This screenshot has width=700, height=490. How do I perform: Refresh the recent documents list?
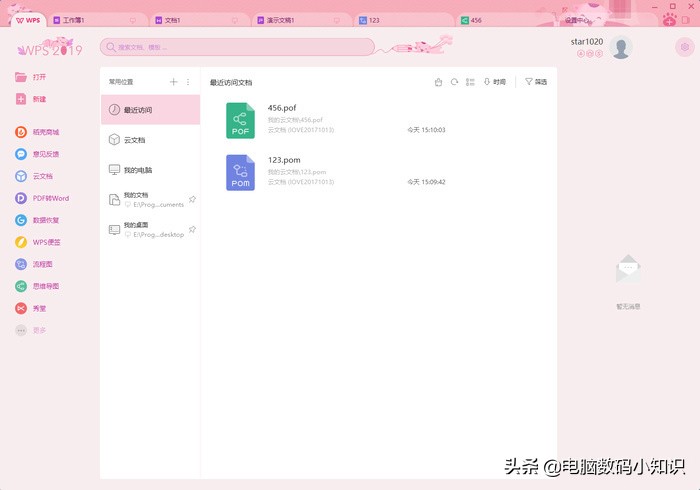click(x=454, y=82)
